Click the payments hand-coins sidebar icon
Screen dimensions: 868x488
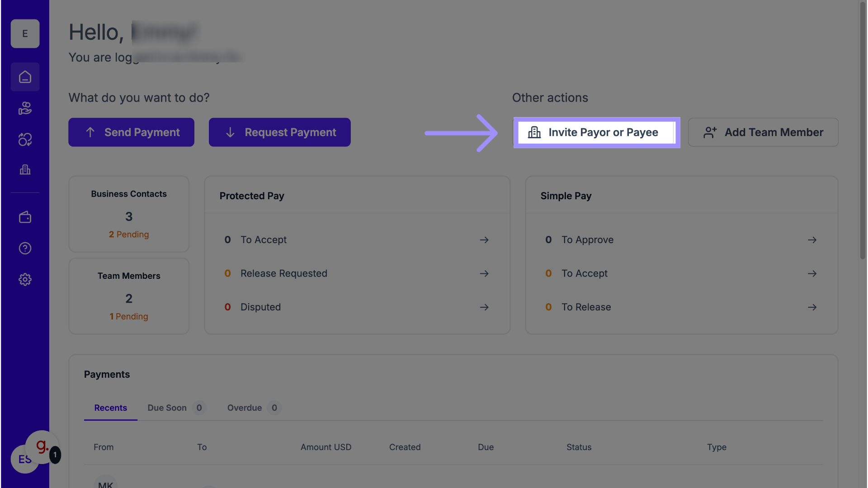[25, 108]
